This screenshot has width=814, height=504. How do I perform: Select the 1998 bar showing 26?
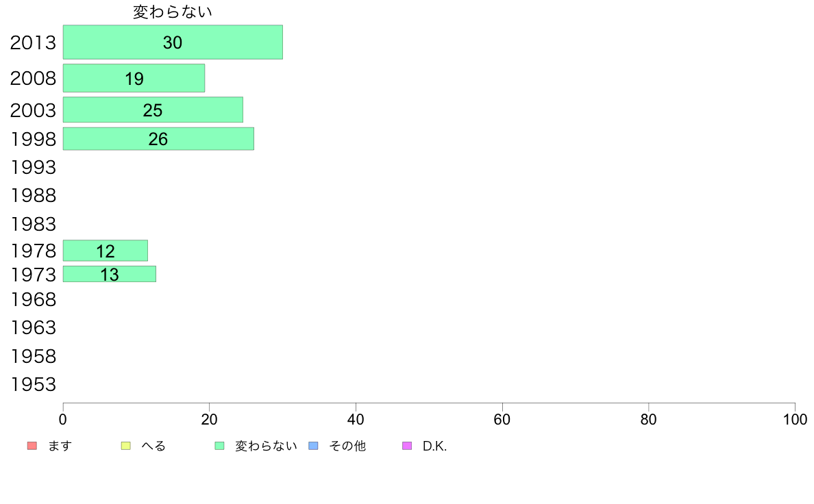[x=158, y=139]
